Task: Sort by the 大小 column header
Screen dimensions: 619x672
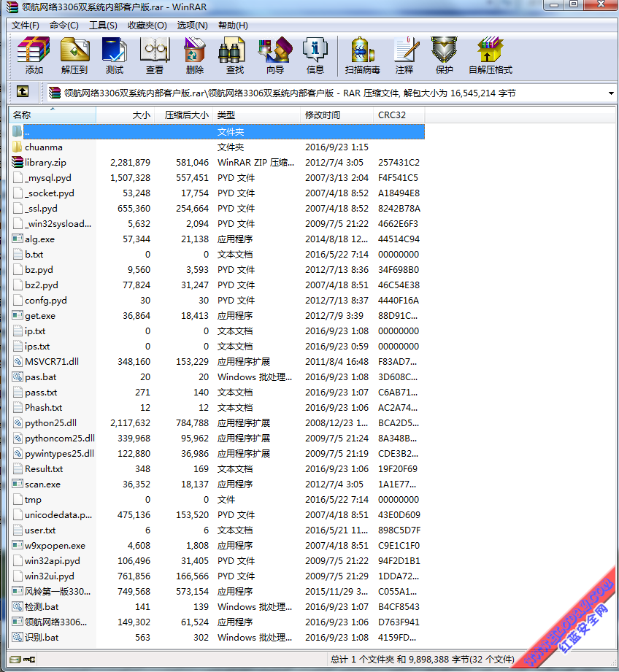Action: (125, 115)
